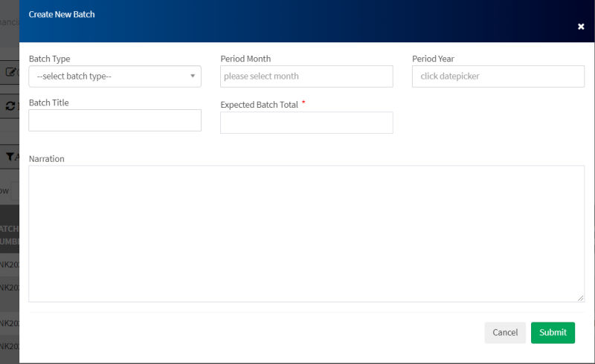Click the edit pencil icon behind dialog
The width and height of the screenshot is (595, 364).
(x=10, y=72)
